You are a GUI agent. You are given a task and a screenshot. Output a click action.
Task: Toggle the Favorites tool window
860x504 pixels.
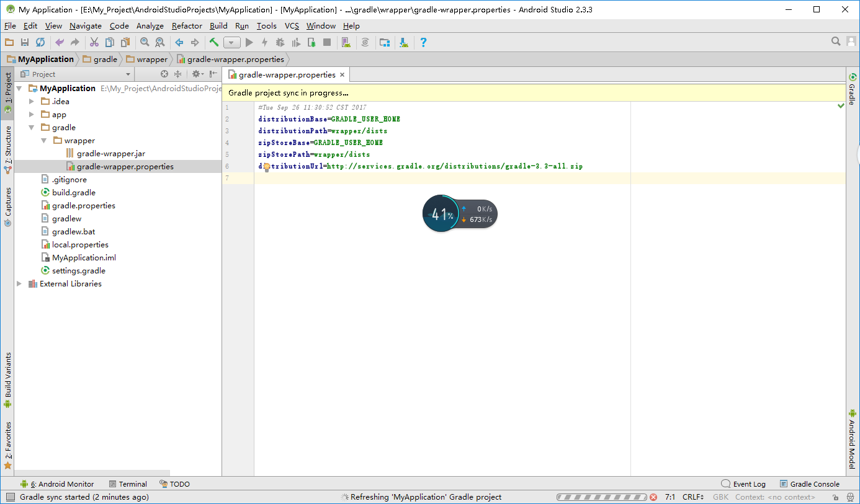(x=7, y=445)
